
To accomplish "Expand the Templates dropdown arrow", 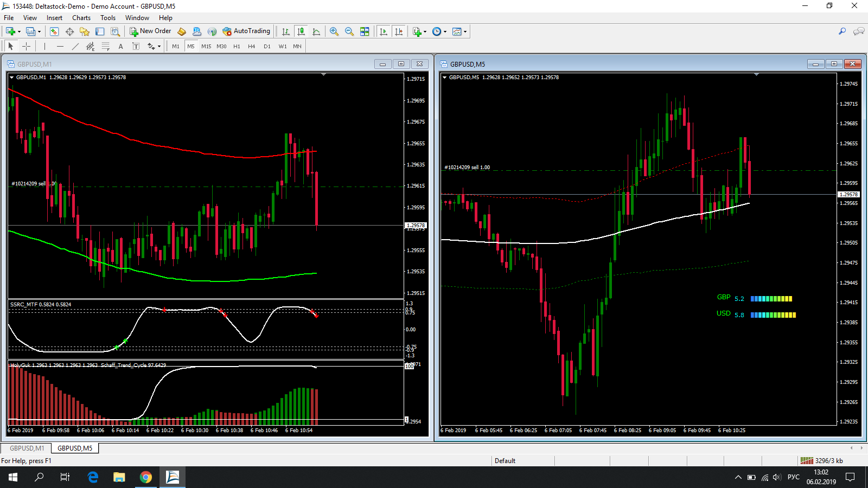I will (465, 31).
